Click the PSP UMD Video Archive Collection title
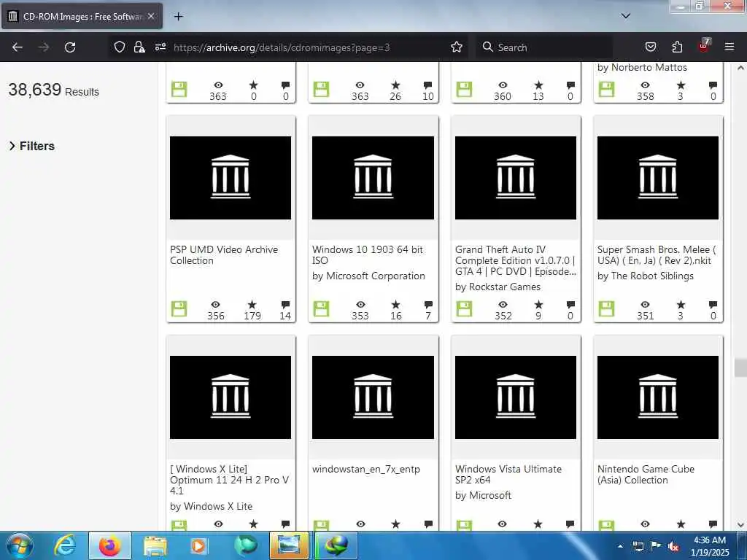 (224, 254)
